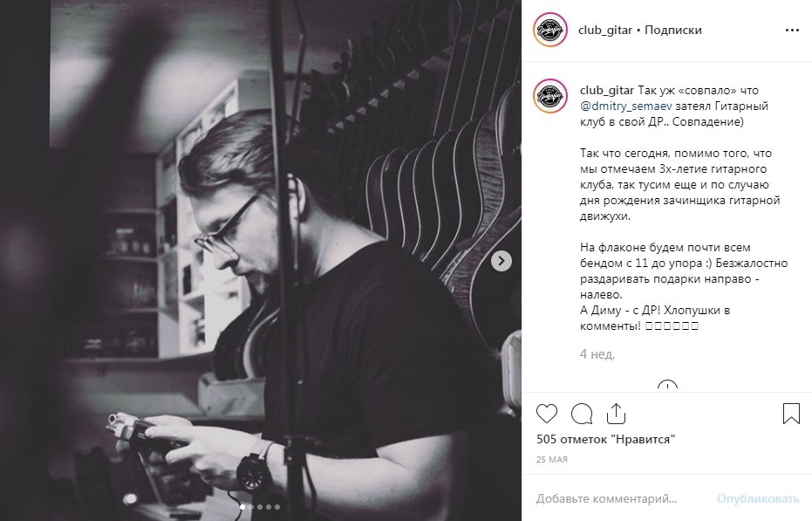Go to next photo with arrow
The height and width of the screenshot is (521, 812).
pyautogui.click(x=501, y=261)
